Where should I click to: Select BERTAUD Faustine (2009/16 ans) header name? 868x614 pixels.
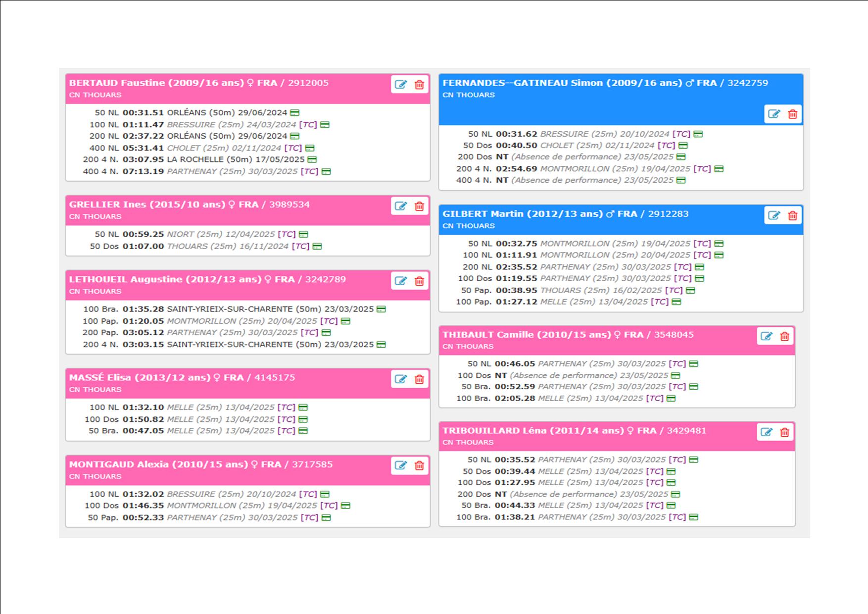coord(156,83)
